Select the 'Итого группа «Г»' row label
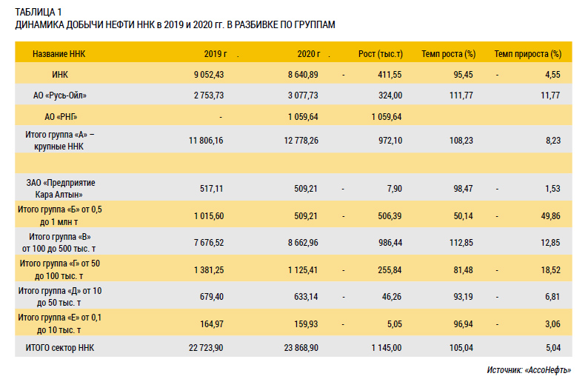The image size is (588, 379). (60, 269)
